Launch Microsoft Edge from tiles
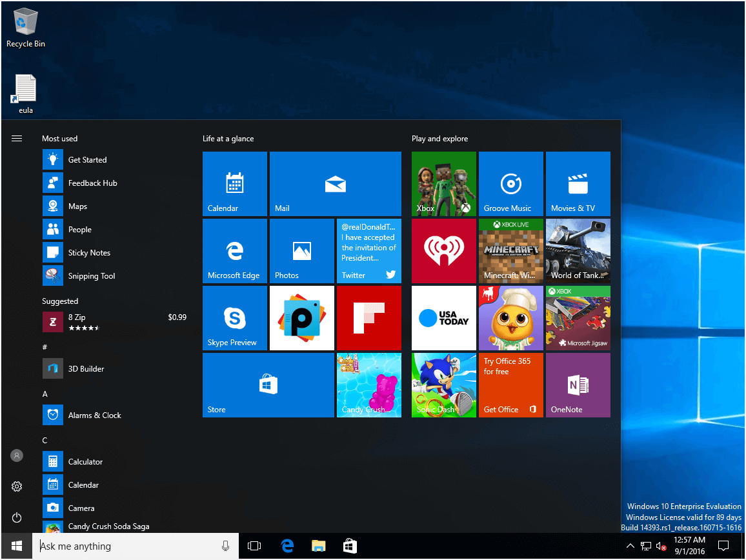This screenshot has width=746, height=560. [x=234, y=251]
